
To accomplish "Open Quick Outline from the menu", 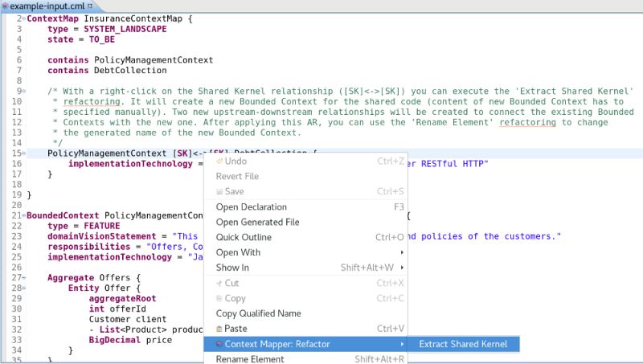I will 244,237.
